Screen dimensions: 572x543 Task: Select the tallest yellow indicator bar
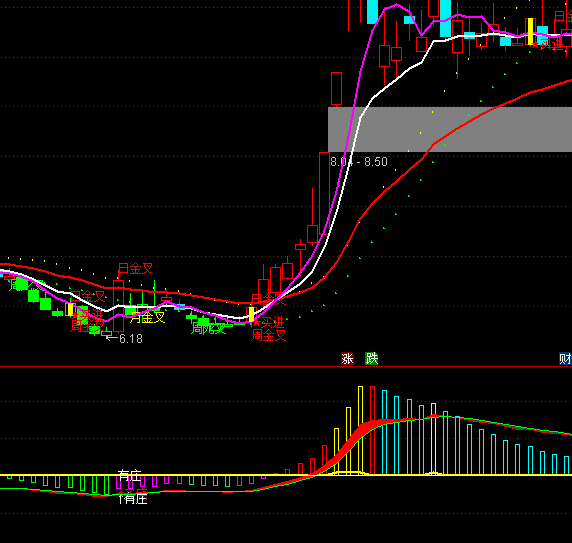coord(360,430)
